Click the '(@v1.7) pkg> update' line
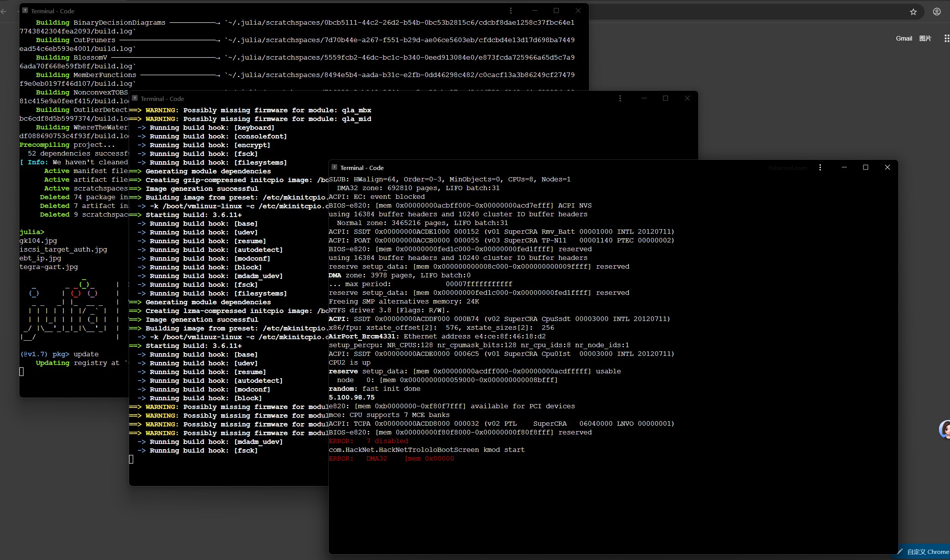 click(x=59, y=354)
